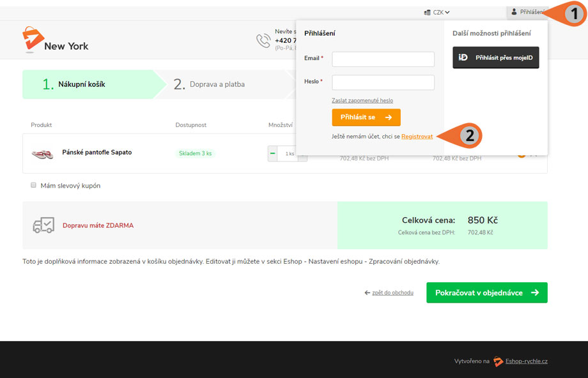The width and height of the screenshot is (588, 378).
Task: Focus the Email input field
Action: point(383,59)
